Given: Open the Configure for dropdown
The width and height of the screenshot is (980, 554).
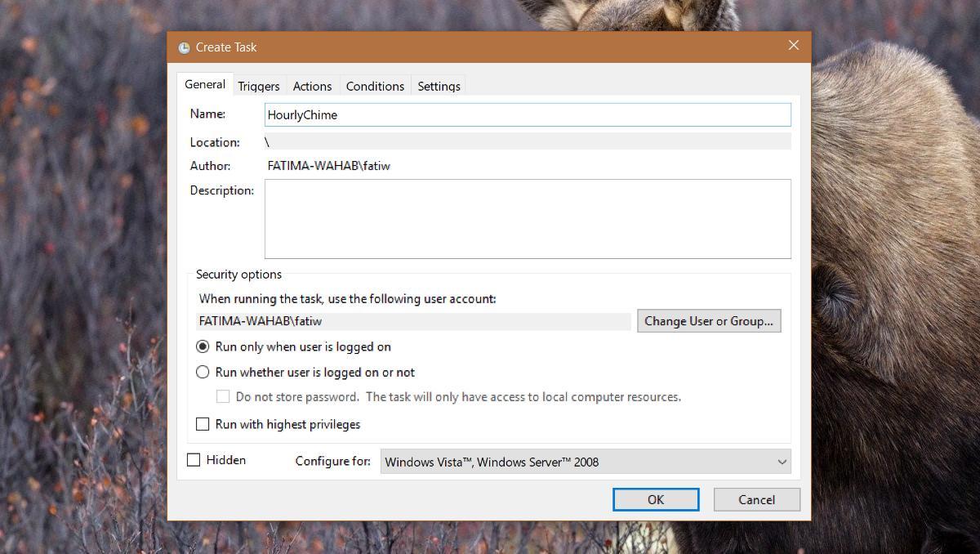Looking at the screenshot, I should (782, 462).
